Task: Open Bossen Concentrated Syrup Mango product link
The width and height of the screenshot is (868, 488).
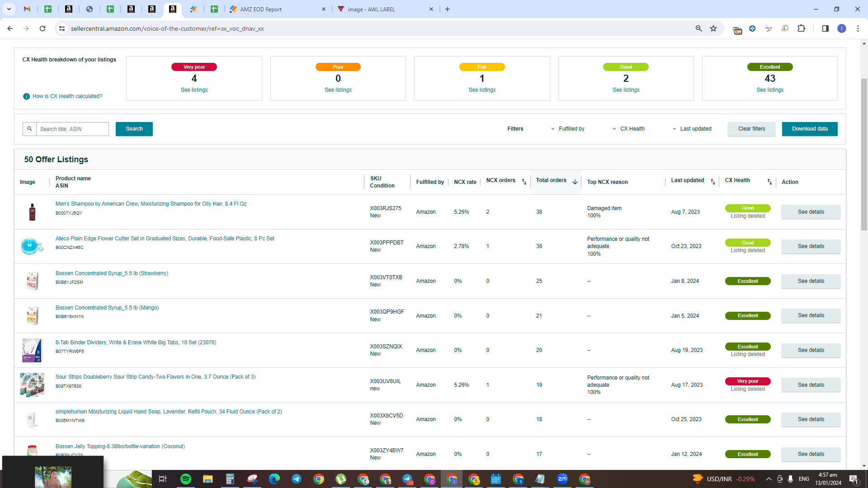Action: tap(107, 308)
